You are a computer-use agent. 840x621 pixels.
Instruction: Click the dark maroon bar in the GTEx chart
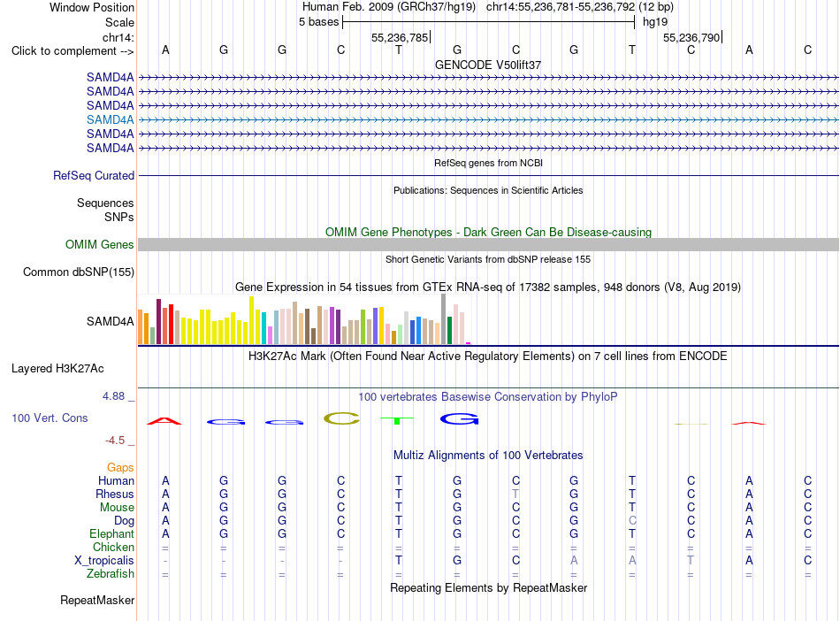(x=158, y=321)
